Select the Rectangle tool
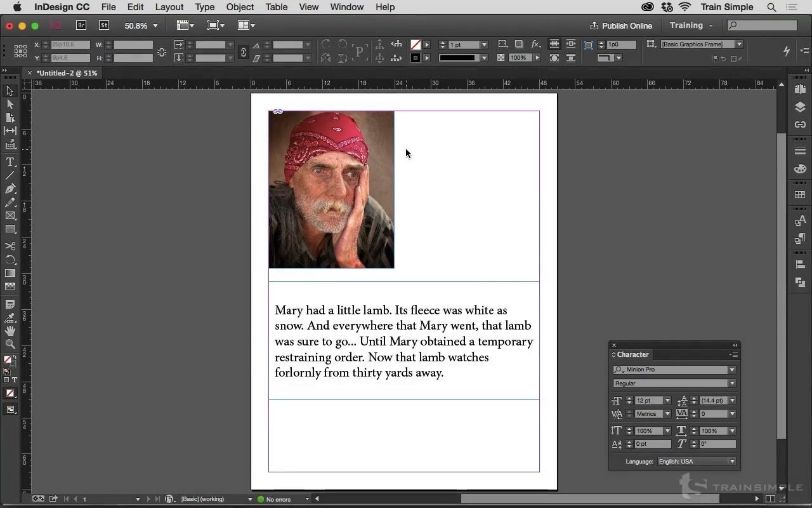The image size is (812, 508). [10, 229]
